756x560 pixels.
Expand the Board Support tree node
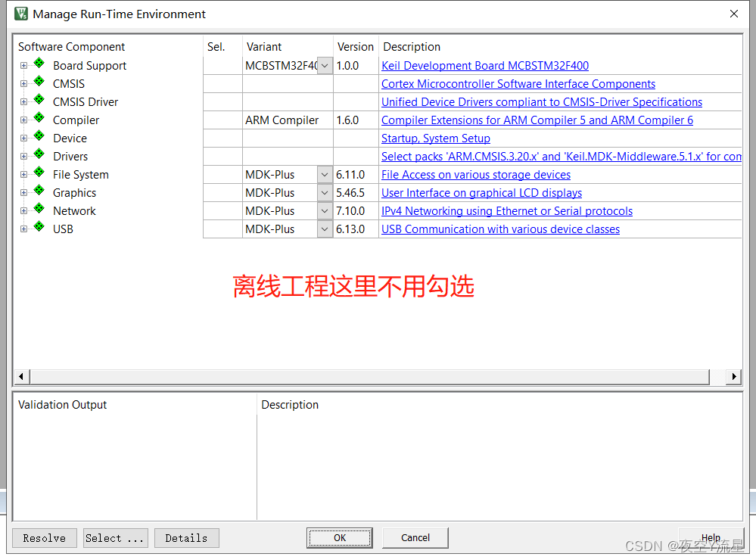click(23, 66)
